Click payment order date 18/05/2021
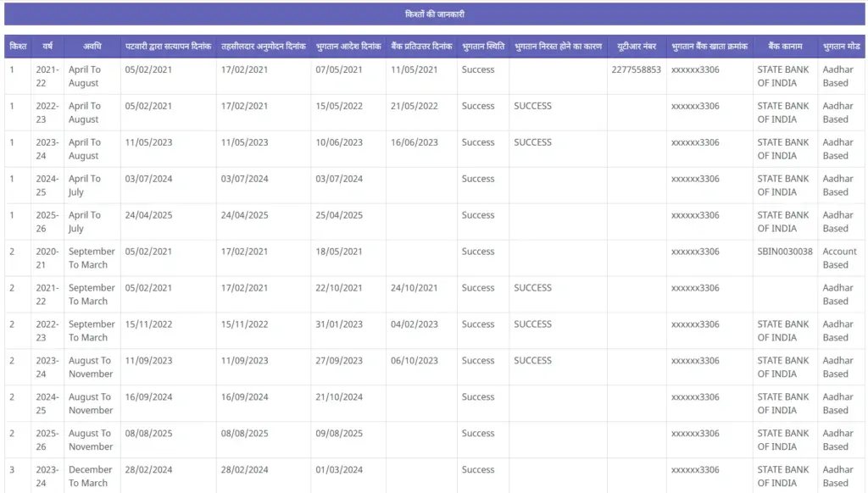This screenshot has height=493, width=868. click(x=339, y=252)
